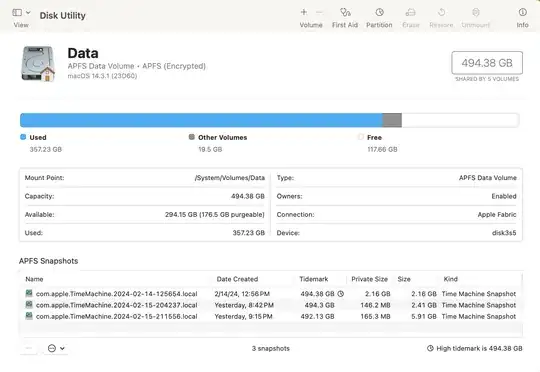This screenshot has height=372, width=540.
Task: Click the Apple Fabric connection value
Action: [497, 215]
